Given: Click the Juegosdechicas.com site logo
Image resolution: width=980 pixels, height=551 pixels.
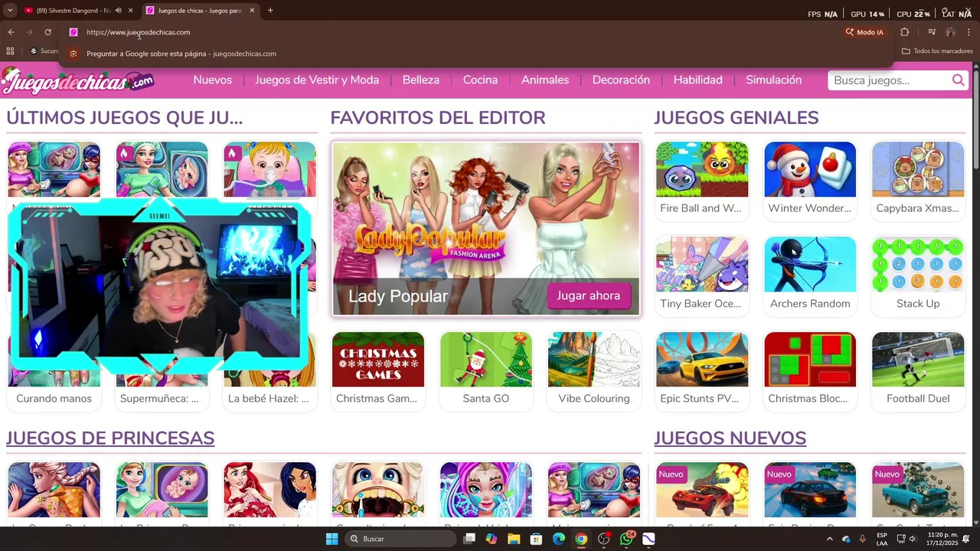Looking at the screenshot, I should (x=78, y=80).
